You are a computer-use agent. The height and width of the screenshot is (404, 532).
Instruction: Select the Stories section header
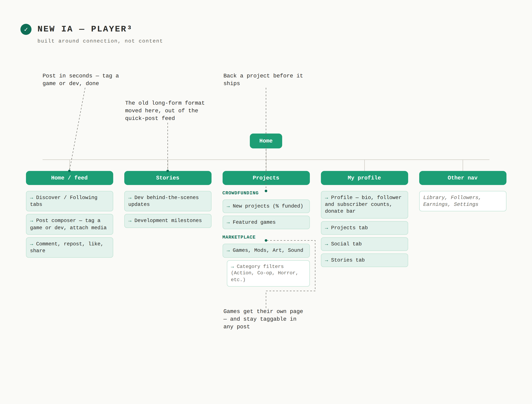(168, 178)
